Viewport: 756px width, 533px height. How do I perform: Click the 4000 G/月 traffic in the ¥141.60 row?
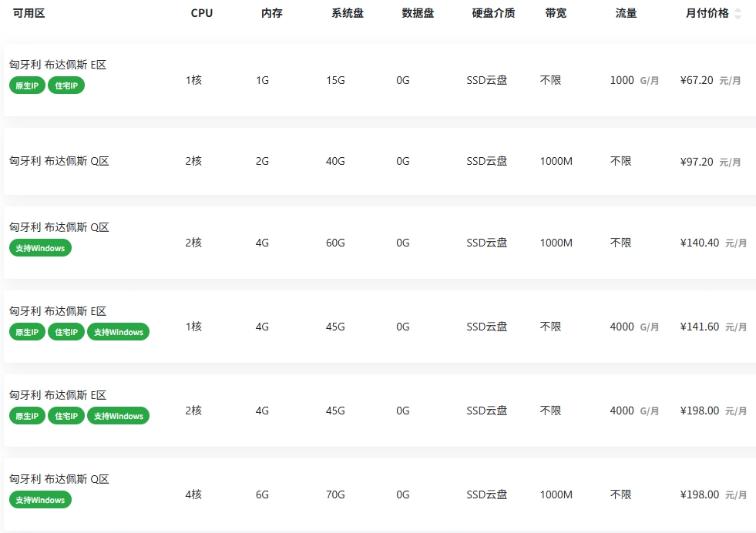tap(633, 327)
